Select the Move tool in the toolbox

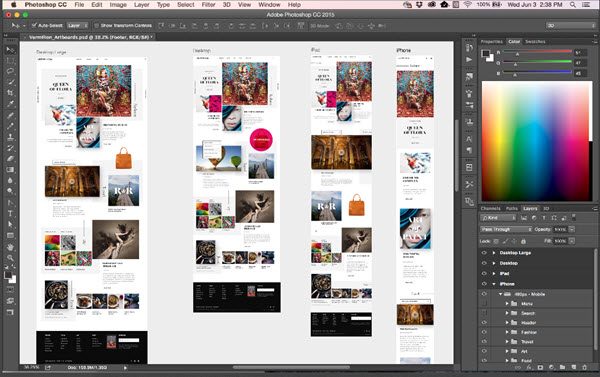[10, 50]
